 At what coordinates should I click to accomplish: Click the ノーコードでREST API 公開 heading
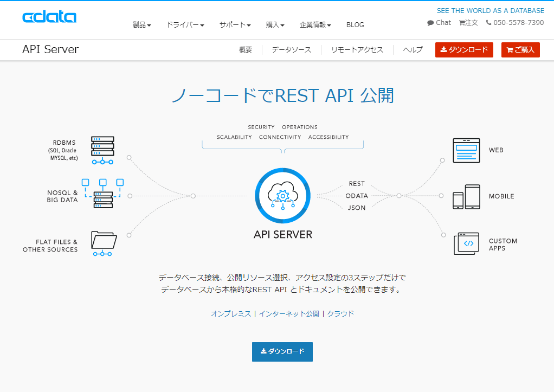click(x=282, y=95)
